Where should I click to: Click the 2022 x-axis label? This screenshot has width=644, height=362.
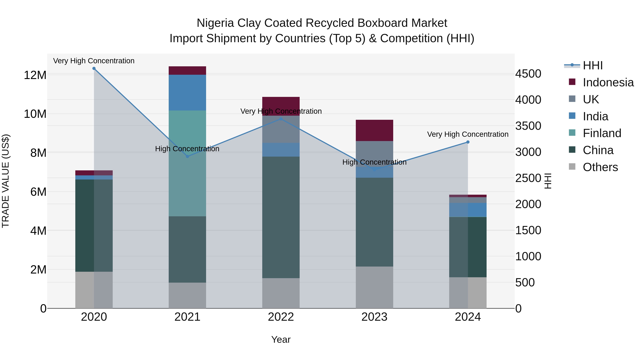[281, 317]
